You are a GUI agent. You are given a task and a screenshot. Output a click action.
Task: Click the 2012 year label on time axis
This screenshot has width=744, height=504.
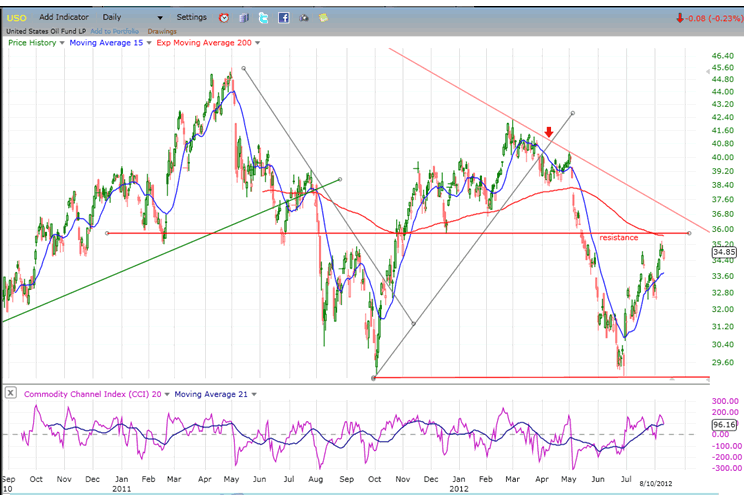point(459,488)
